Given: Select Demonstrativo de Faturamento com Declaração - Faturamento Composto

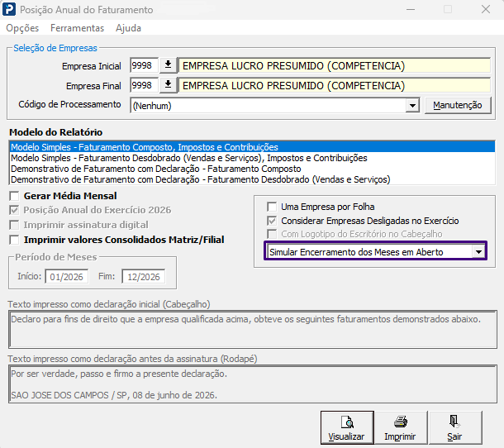Looking at the screenshot, I should [x=156, y=169].
